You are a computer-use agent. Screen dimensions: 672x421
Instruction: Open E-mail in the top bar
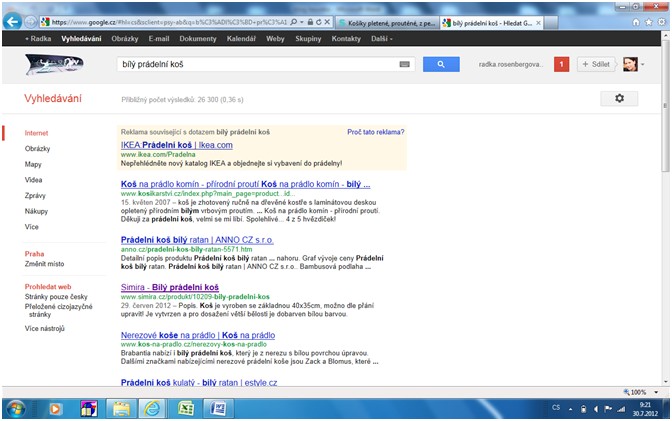[159, 39]
